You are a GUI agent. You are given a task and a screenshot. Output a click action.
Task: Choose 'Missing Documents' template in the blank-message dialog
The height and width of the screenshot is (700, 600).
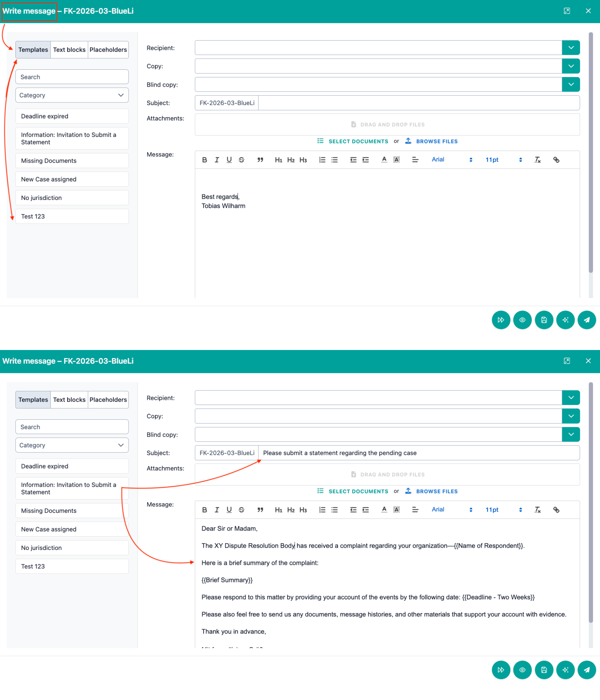tap(72, 161)
